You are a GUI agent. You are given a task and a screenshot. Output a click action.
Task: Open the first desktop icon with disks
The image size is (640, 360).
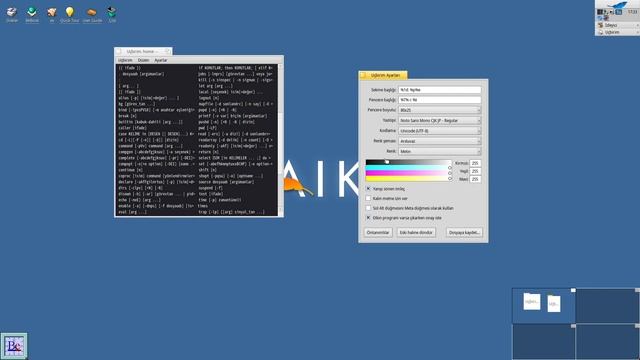tap(11, 13)
